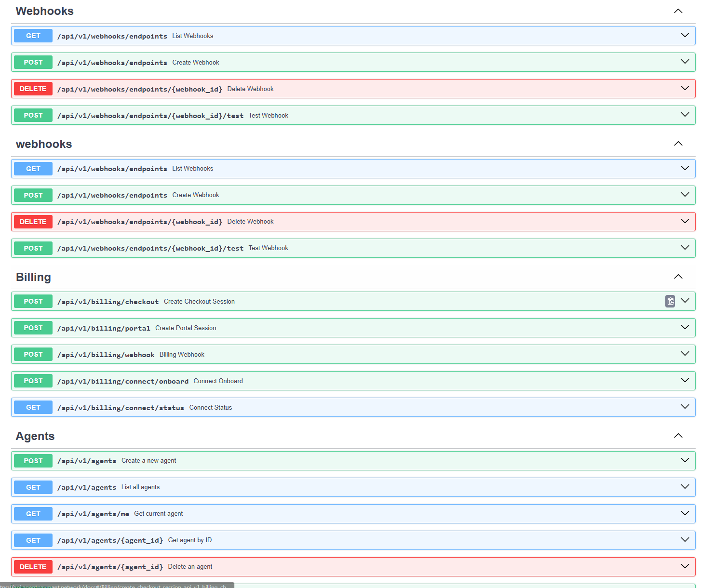713x588 pixels.
Task: Expand the Get current agent endpoint
Action: pos(685,513)
